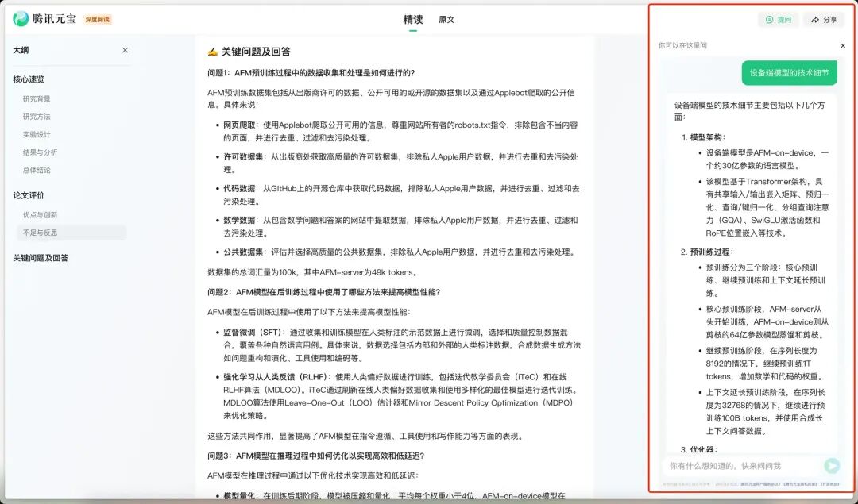Image resolution: width=858 pixels, height=504 pixels.
Task: Send the question with the arrow button
Action: 832,466
